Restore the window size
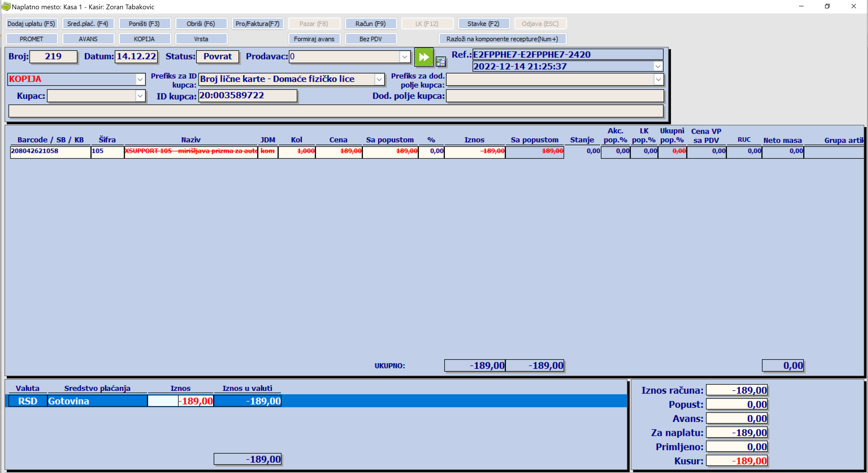The width and height of the screenshot is (868, 473). (x=827, y=6)
